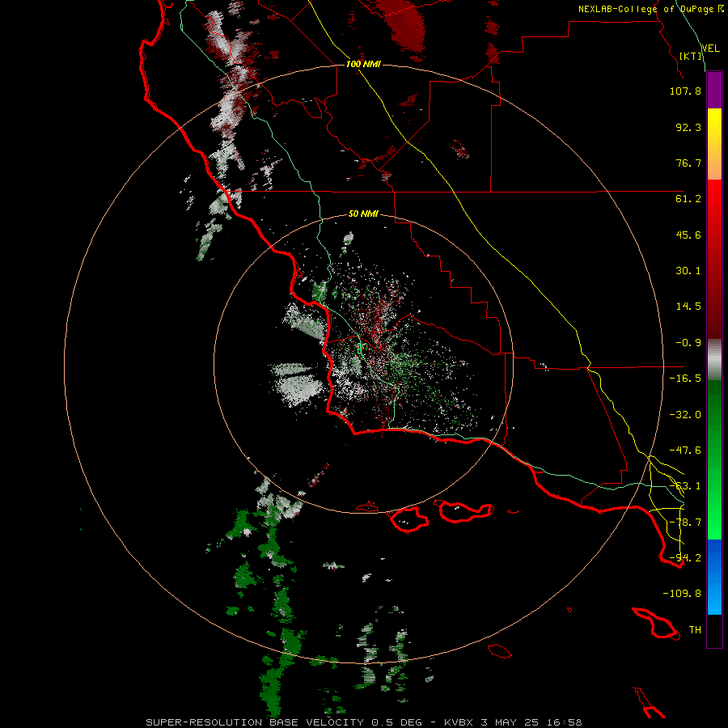The image size is (728, 728).
Task: Click the -78.7 legend value
Action: 685,523
